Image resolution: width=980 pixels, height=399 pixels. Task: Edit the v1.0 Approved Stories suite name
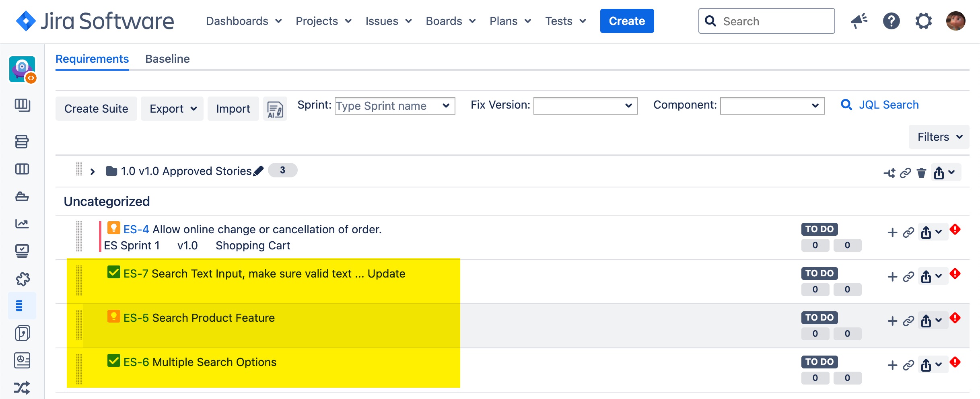click(259, 171)
